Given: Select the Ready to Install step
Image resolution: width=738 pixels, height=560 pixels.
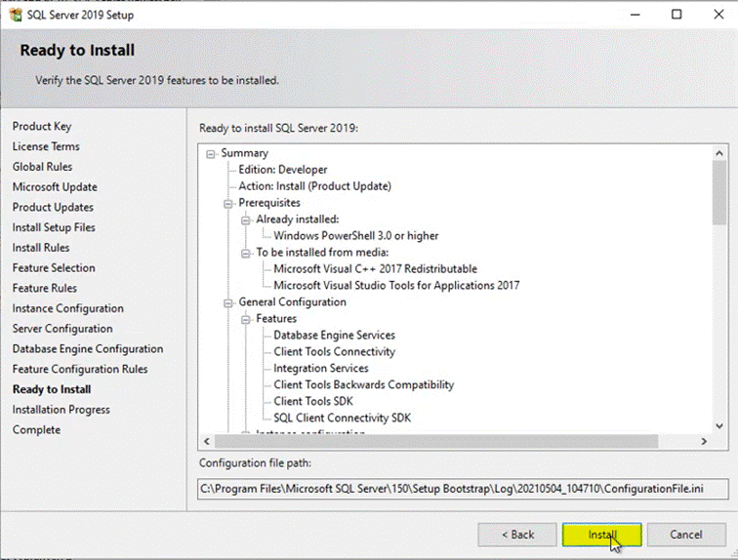Looking at the screenshot, I should [52, 389].
